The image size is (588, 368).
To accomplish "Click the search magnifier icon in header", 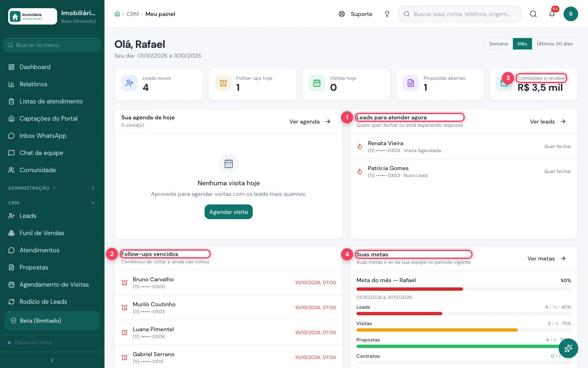I will [x=533, y=14].
